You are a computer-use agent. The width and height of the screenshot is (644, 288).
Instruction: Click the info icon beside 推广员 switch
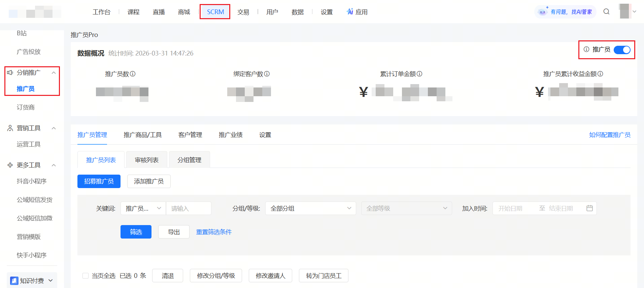pos(586,49)
